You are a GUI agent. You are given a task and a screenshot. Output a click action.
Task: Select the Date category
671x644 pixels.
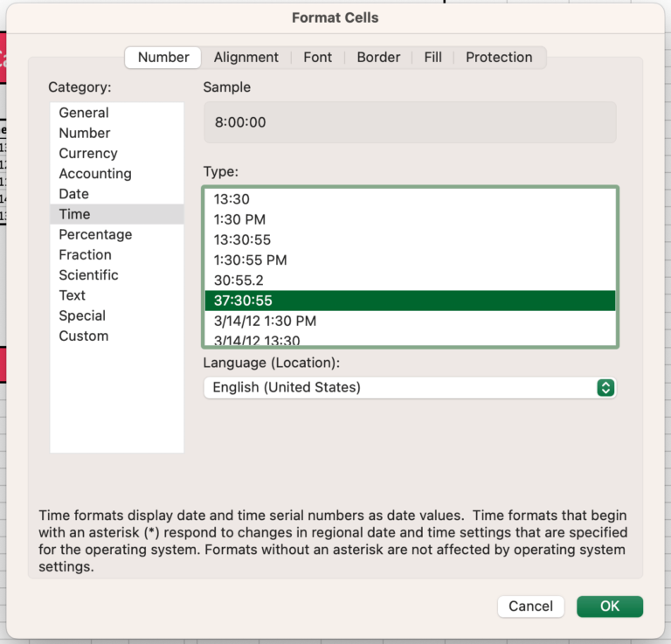tap(117, 194)
